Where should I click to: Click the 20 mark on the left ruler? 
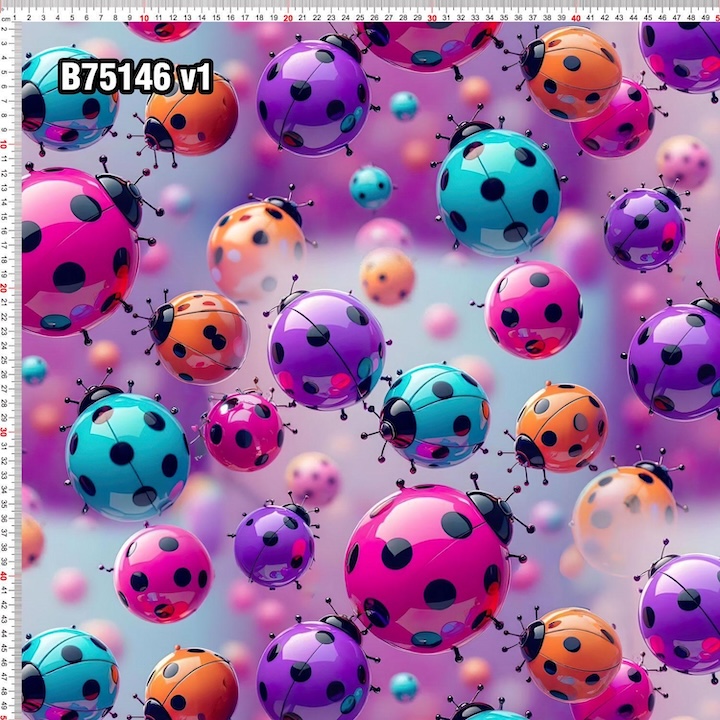tap(5, 288)
